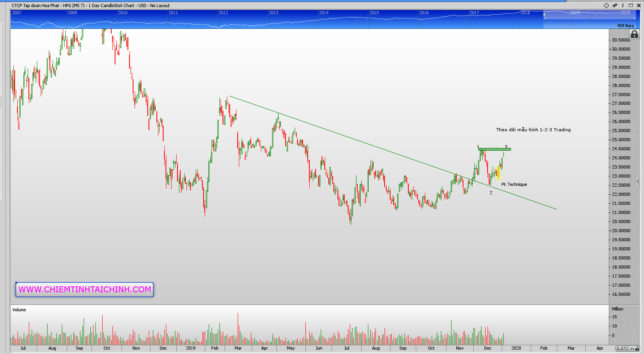Screen dimensions: 644x354
Task: Click the diamond icon in chart title bar
Action: pyautogui.click(x=606, y=6)
